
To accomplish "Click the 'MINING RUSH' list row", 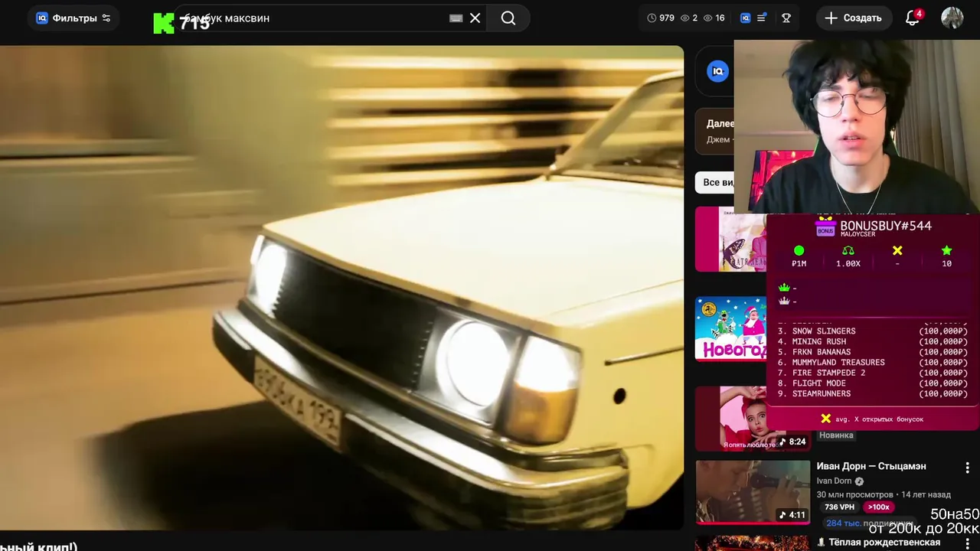I will [x=873, y=341].
